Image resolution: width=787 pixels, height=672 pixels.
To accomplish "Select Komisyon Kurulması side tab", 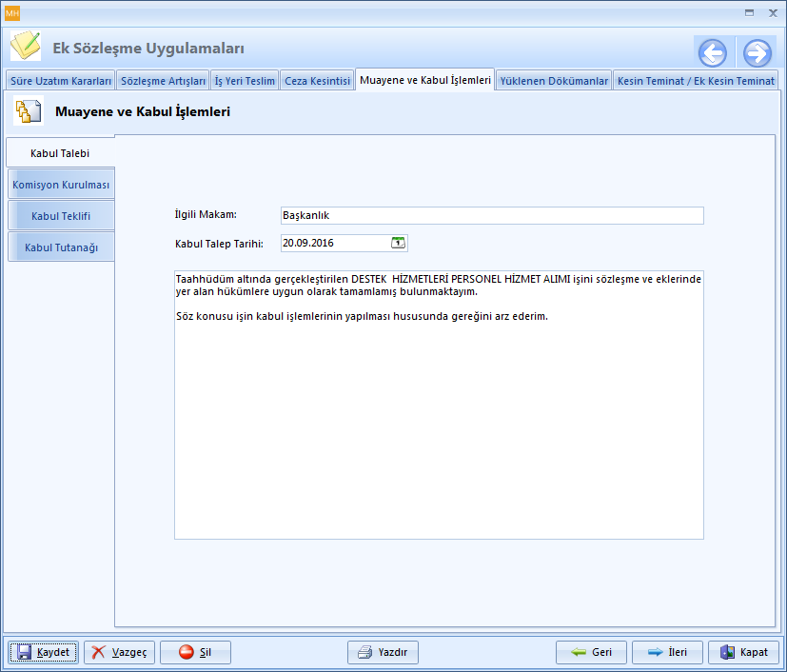I will coord(61,184).
